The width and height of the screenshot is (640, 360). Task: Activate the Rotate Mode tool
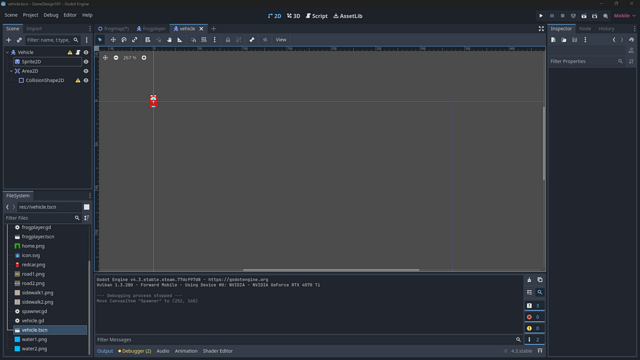124,40
